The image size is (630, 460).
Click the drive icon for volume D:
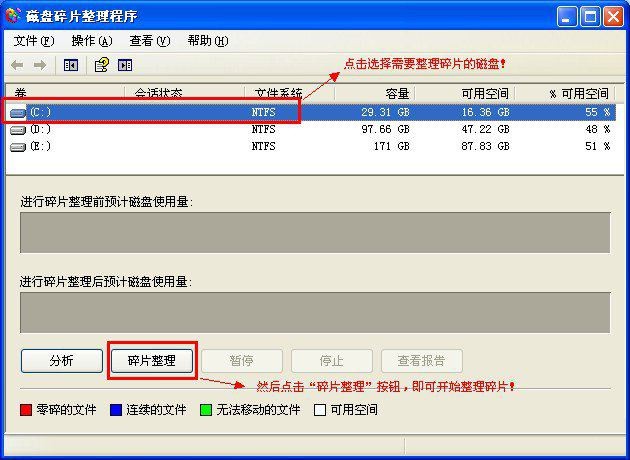[18, 130]
